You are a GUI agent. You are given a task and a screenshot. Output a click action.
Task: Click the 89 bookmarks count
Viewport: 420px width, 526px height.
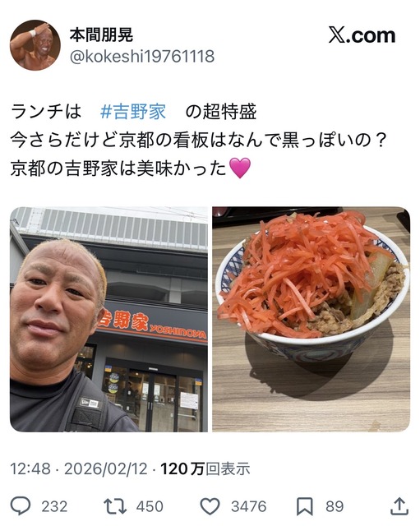pyautogui.click(x=335, y=506)
